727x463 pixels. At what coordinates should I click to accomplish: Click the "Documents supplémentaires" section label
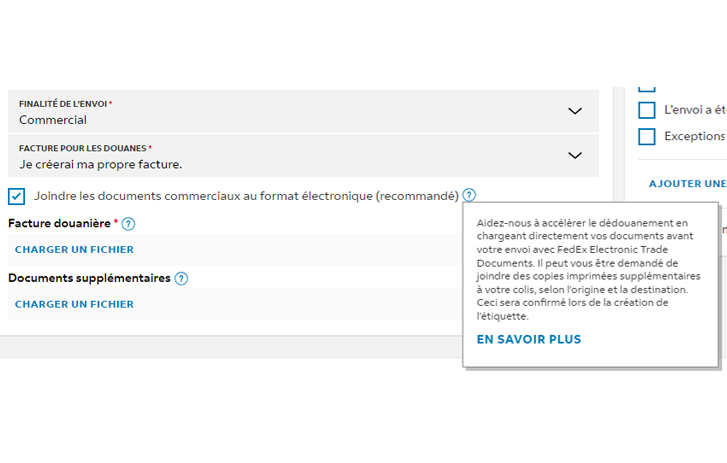coord(88,278)
